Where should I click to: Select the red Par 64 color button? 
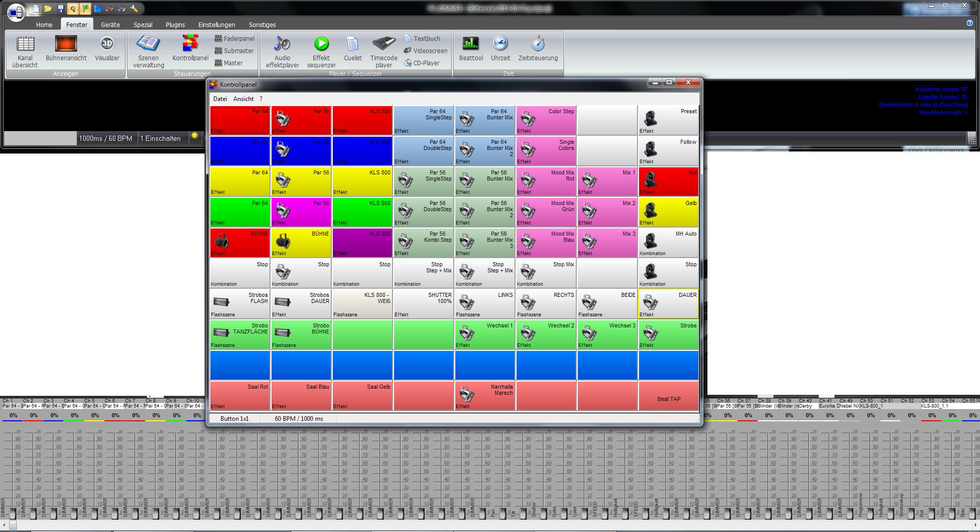point(239,120)
